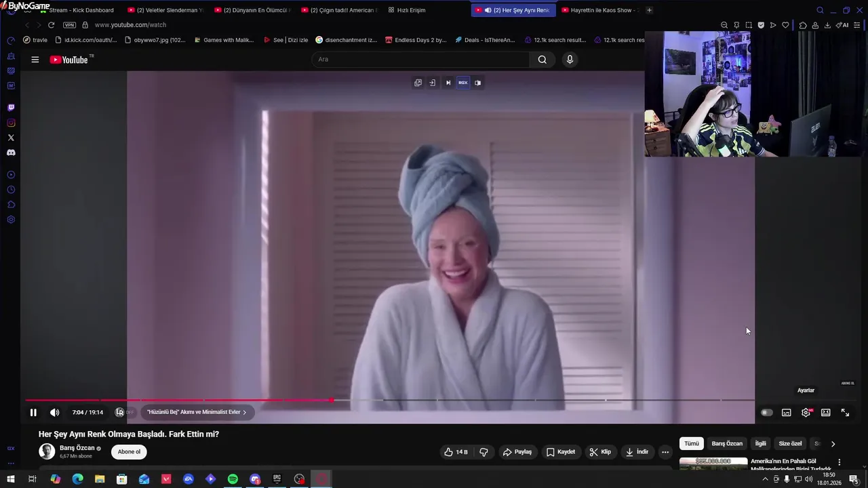Select the Size özel filter chip
Viewport: 868px width, 488px height.
[x=790, y=443]
